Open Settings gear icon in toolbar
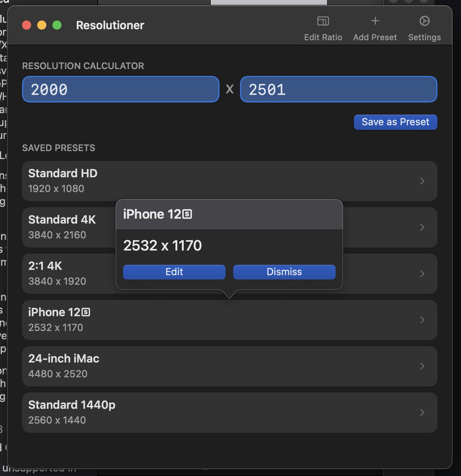 pos(425,21)
